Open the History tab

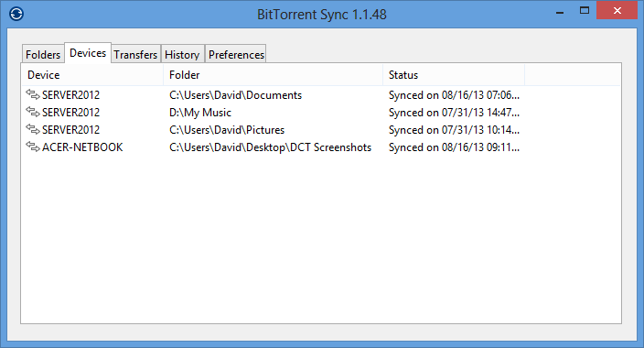182,54
